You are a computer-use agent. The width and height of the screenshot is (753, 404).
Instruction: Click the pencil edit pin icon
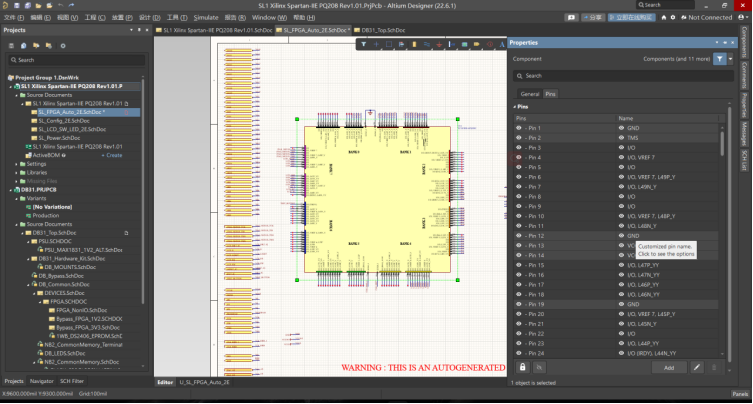[x=697, y=367]
